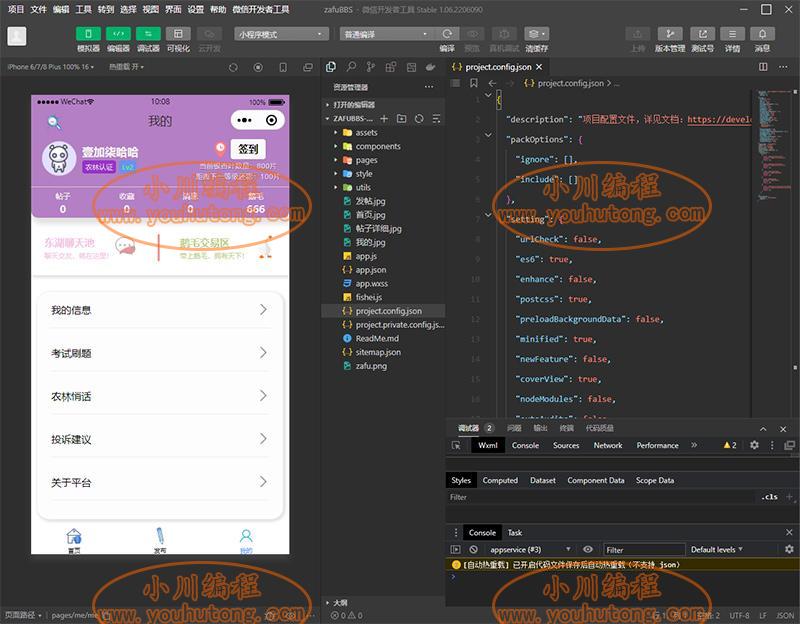This screenshot has height=624, width=800.
Task: Open the devtools settings gear
Action: pos(754,445)
